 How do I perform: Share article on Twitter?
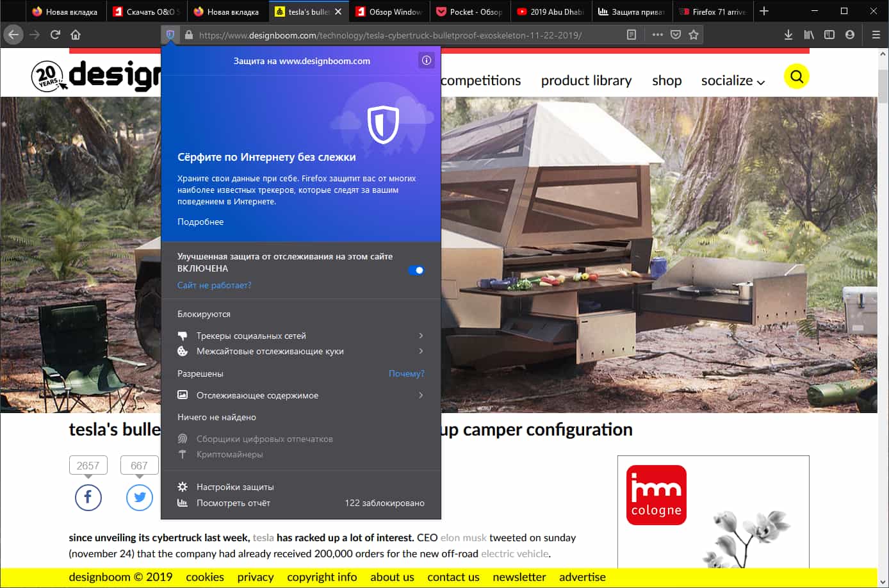pyautogui.click(x=140, y=497)
